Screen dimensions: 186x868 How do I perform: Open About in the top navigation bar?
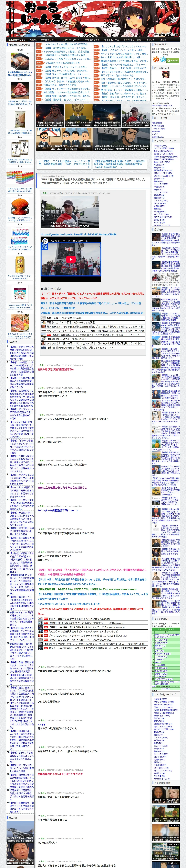coord(33,39)
